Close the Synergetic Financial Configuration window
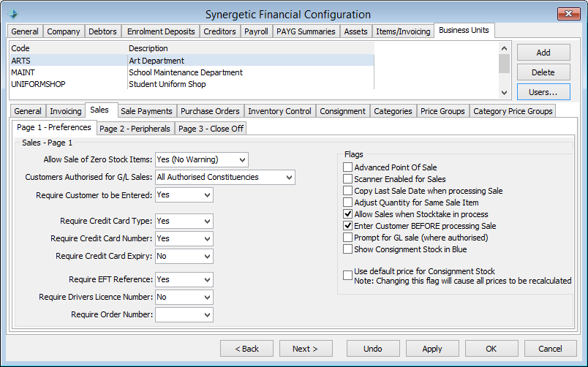The height and width of the screenshot is (367, 588). 568,14
